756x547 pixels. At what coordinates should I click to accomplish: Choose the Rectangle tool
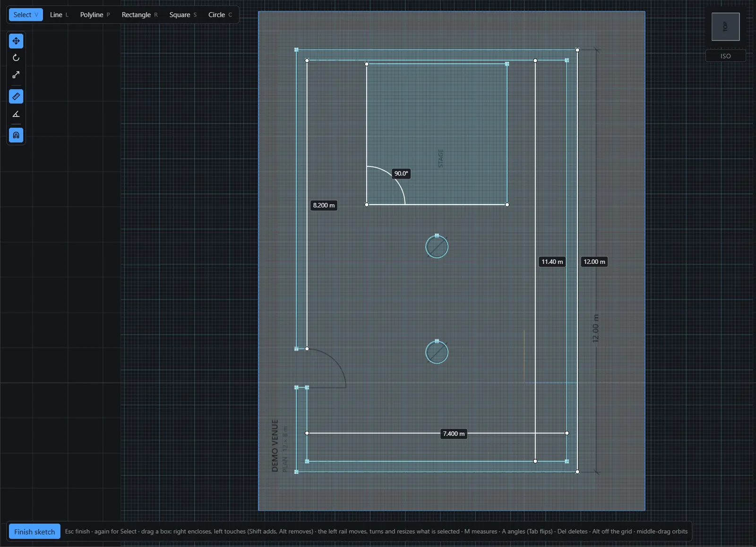[x=139, y=15]
